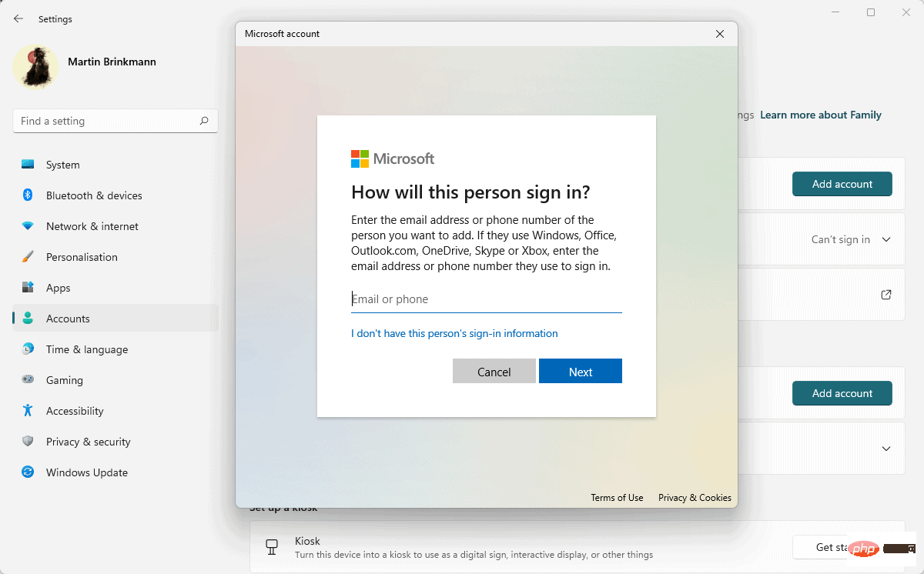Open Network & internet settings page

[115, 226]
